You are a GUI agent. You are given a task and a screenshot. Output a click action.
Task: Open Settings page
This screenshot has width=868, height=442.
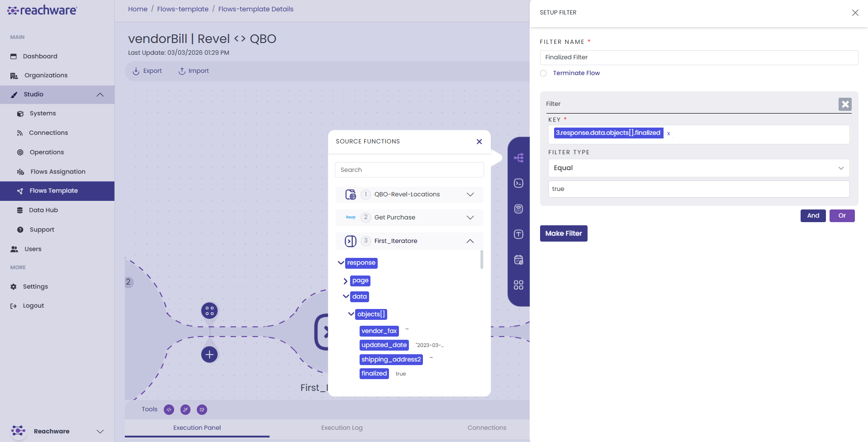[x=35, y=287]
